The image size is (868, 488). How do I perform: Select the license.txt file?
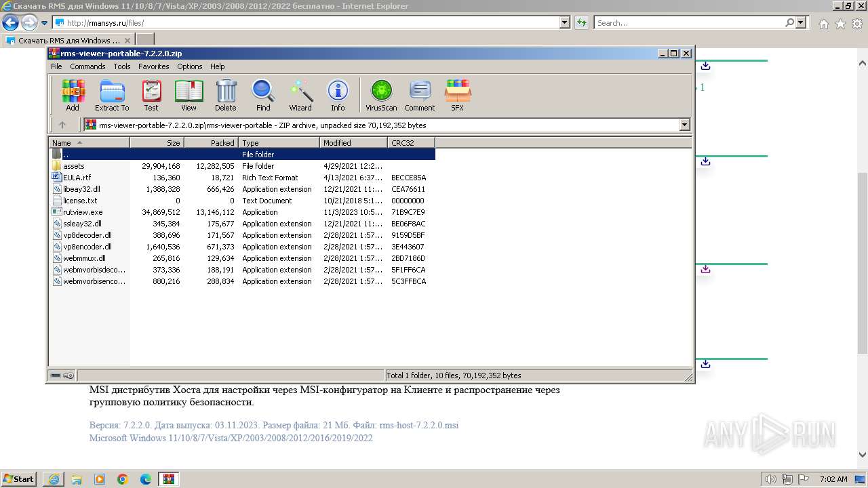click(242, 201)
